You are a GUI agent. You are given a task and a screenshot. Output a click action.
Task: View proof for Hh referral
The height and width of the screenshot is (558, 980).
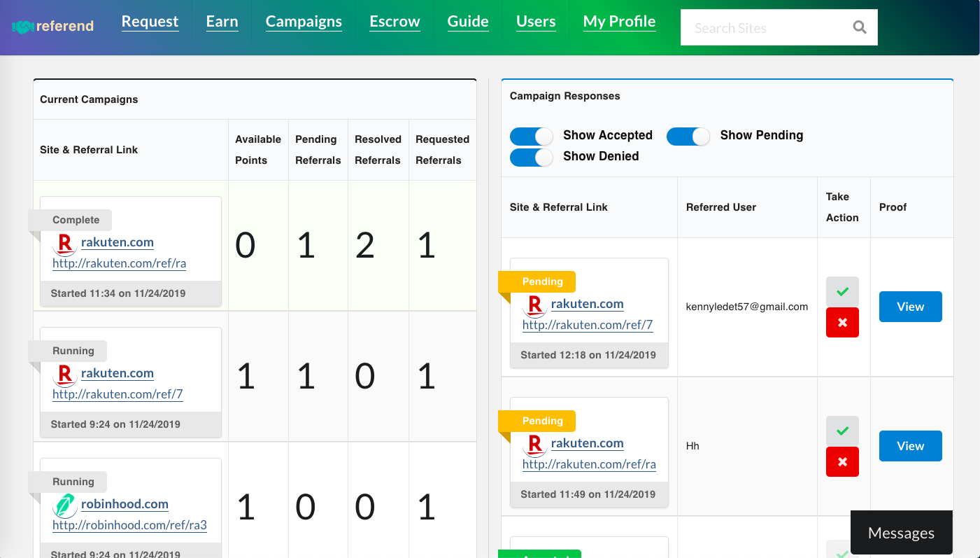910,446
